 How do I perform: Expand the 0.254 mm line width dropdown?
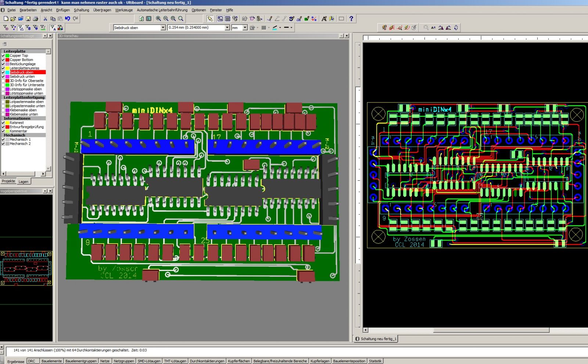tap(227, 28)
